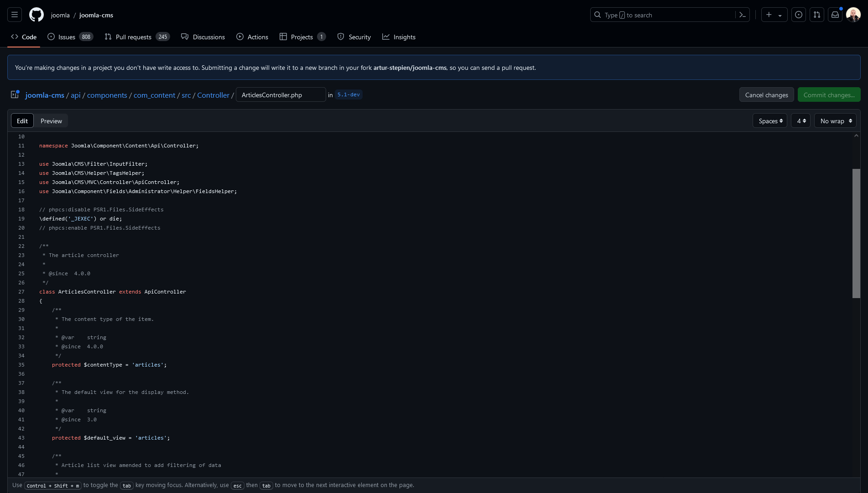868x493 pixels.
Task: Open the No wrap line mode dropdown
Action: coord(835,121)
